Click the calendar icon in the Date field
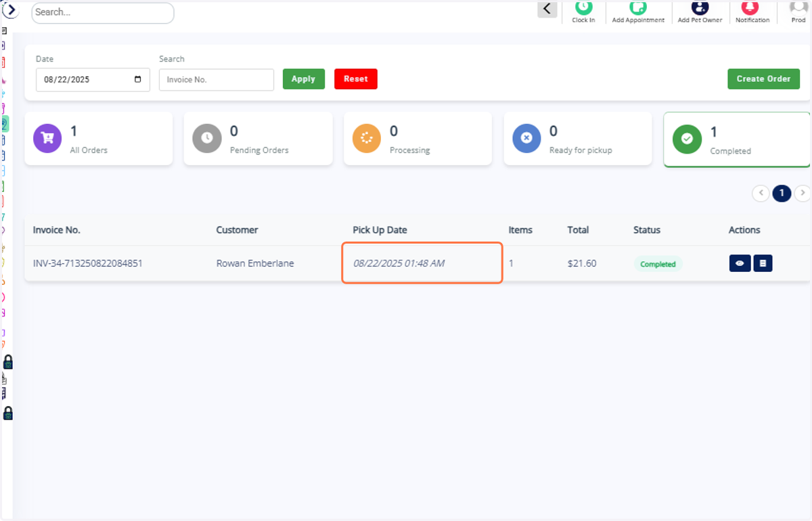This screenshot has height=521, width=812. click(x=138, y=79)
